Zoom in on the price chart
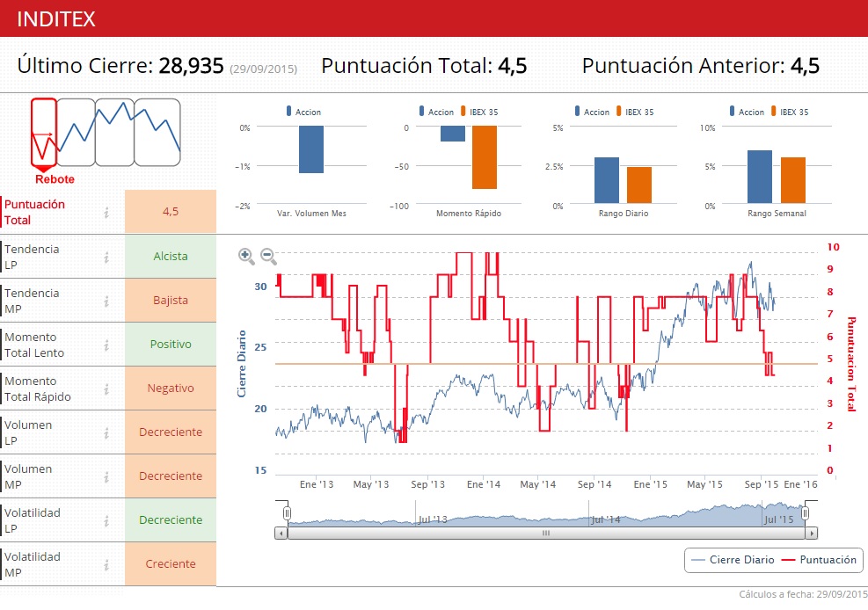The width and height of the screenshot is (868, 610). point(246,256)
